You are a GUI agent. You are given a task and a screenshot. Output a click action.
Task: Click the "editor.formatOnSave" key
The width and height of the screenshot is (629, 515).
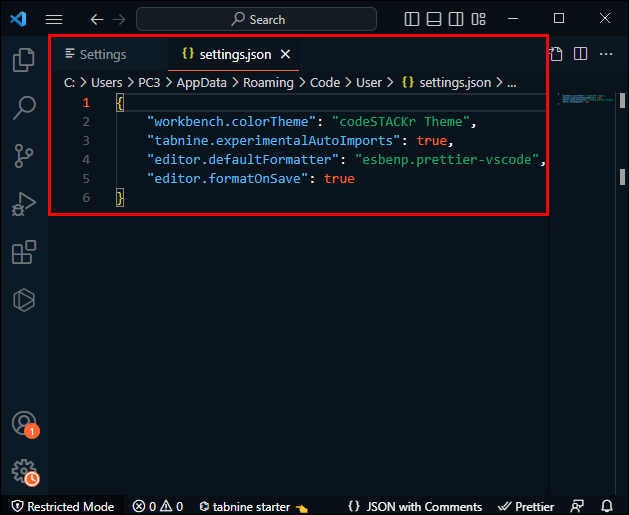click(227, 178)
